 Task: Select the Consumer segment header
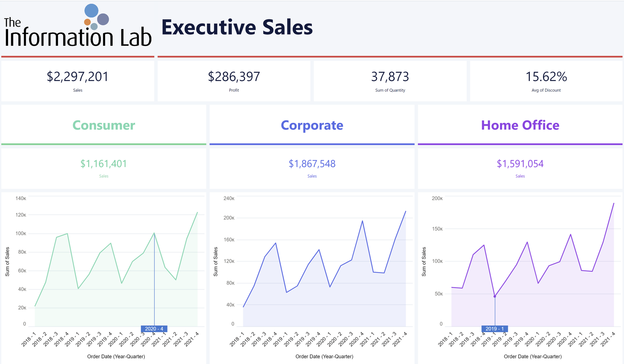[x=104, y=125]
